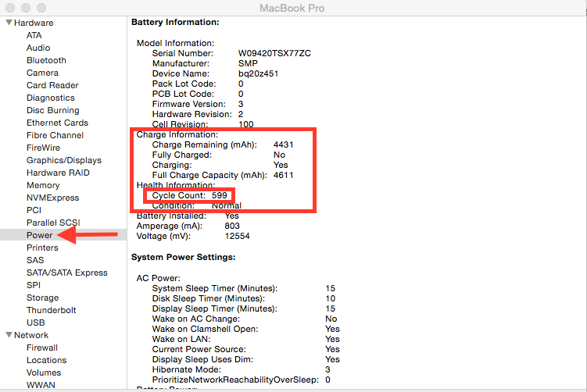Click Cell Revision value 100
This screenshot has width=587, height=392.
pyautogui.click(x=246, y=124)
